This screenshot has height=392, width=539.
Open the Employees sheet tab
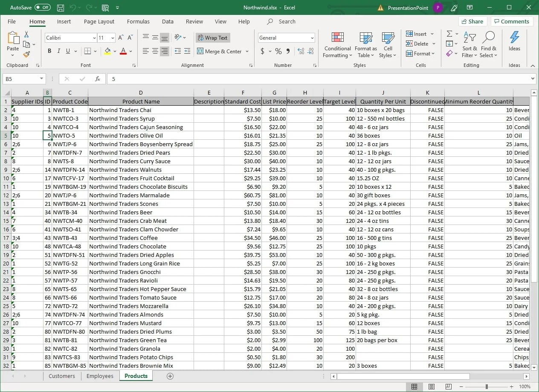pos(100,376)
